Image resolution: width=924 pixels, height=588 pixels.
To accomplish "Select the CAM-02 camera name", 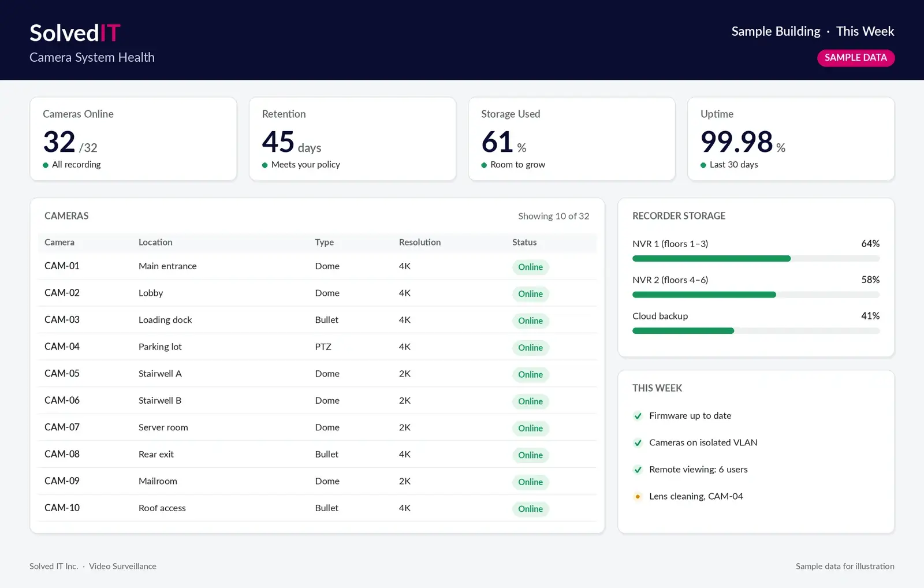I will [62, 293].
